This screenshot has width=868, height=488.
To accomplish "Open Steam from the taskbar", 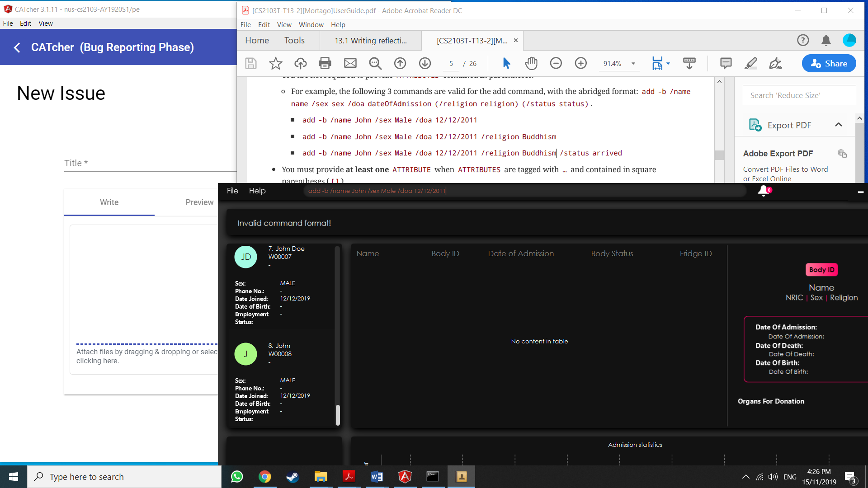I will 292,477.
